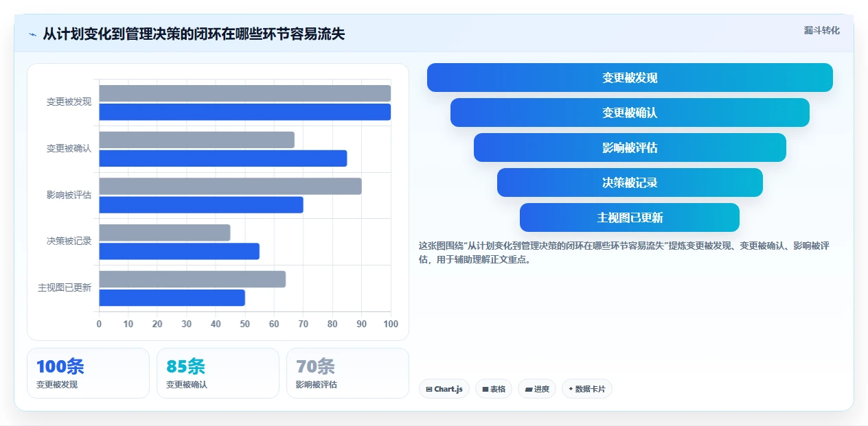The image size is (868, 426).
Task: Click the description paragraph starting 这张图围绕
Action: [624, 252]
